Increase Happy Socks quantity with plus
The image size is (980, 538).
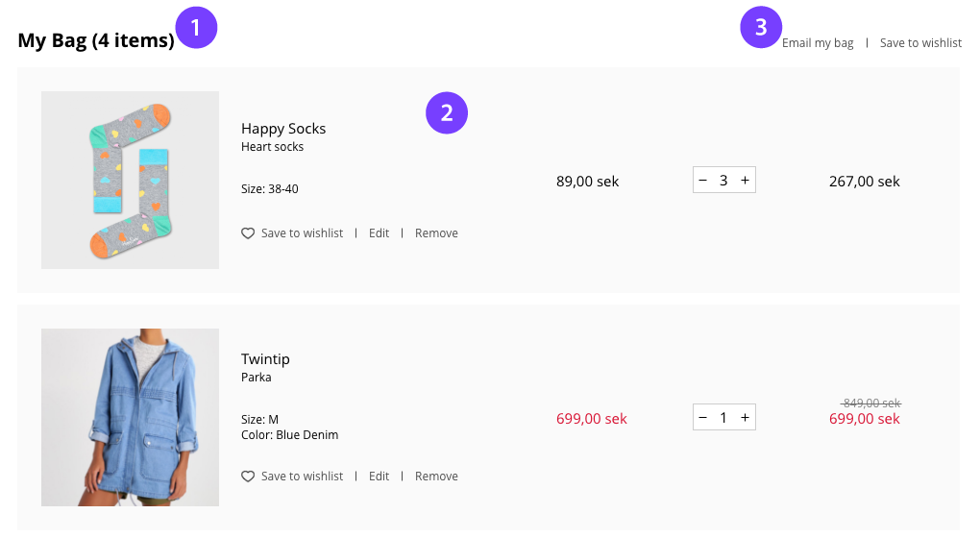coord(745,180)
